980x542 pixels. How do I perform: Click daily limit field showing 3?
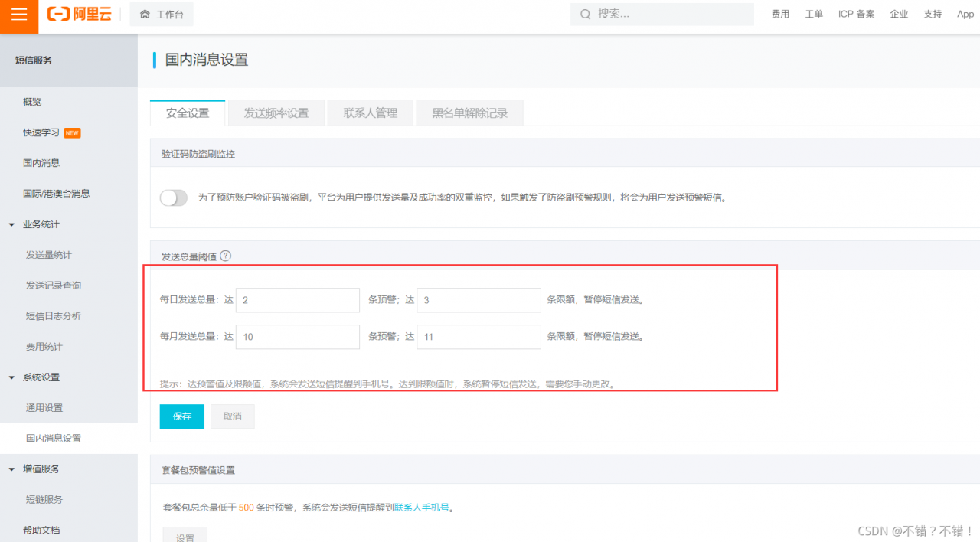click(479, 300)
